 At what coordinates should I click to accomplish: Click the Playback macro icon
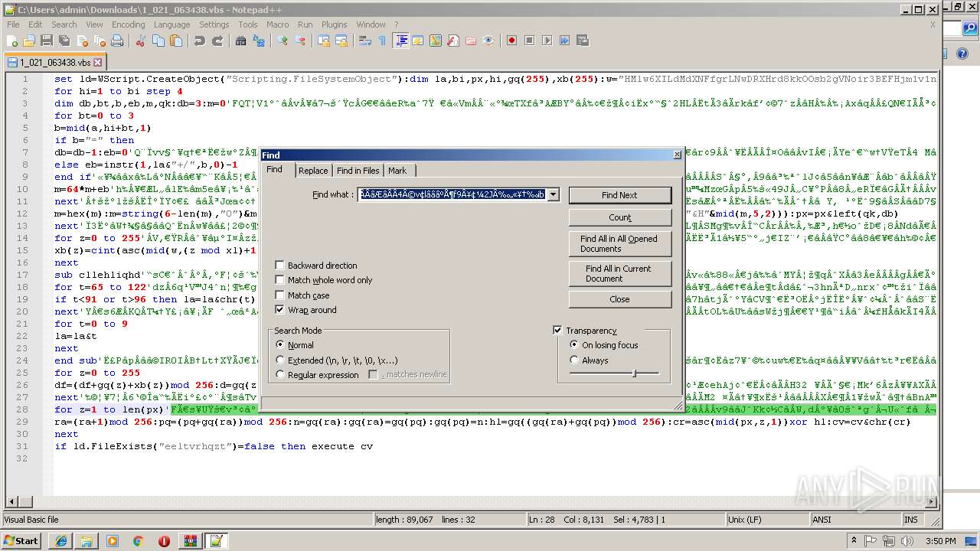point(547,41)
